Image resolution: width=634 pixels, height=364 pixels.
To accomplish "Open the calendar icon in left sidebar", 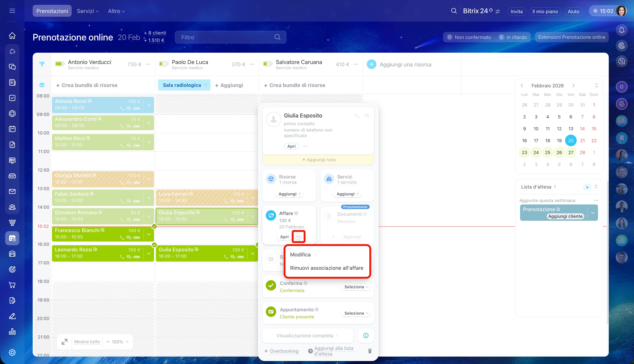I will 12,129.
